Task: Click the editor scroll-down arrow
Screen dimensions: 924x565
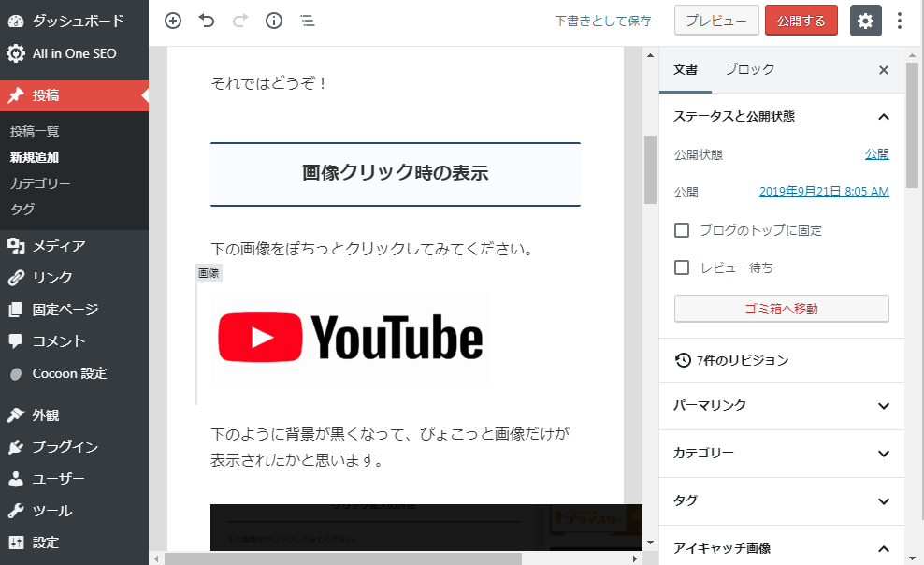Action: click(650, 543)
